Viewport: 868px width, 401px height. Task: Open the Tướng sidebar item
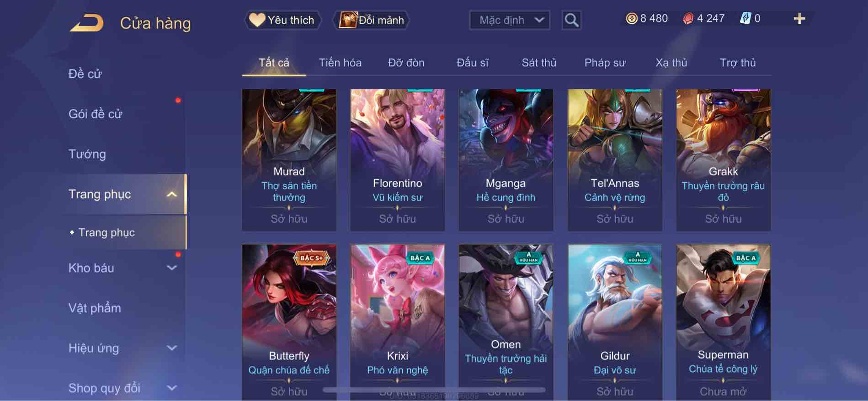(87, 154)
